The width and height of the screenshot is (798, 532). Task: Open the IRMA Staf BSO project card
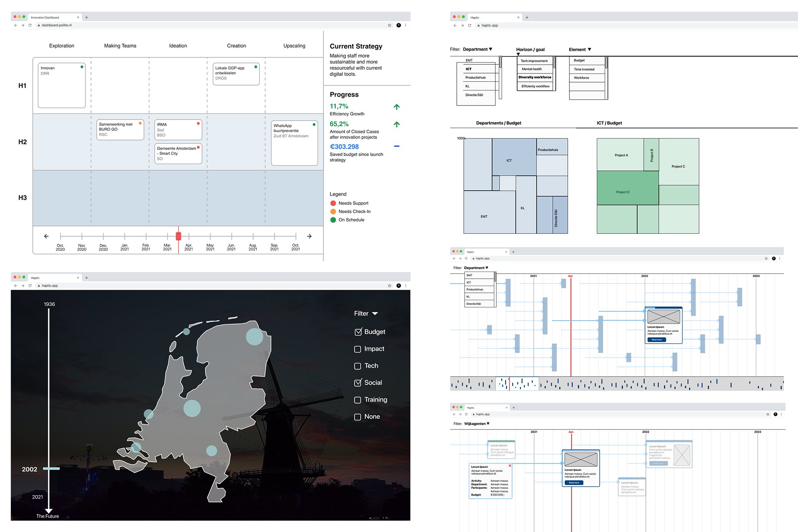coord(178,130)
